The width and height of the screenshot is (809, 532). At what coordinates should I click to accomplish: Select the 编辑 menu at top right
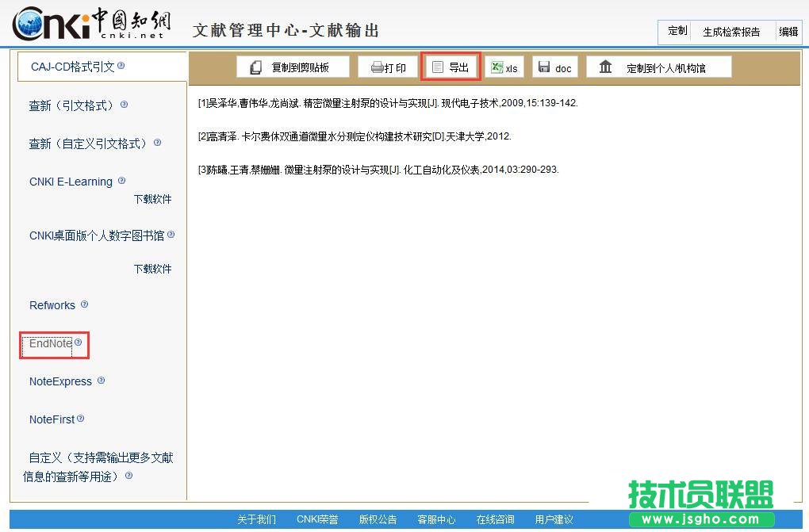click(x=788, y=32)
